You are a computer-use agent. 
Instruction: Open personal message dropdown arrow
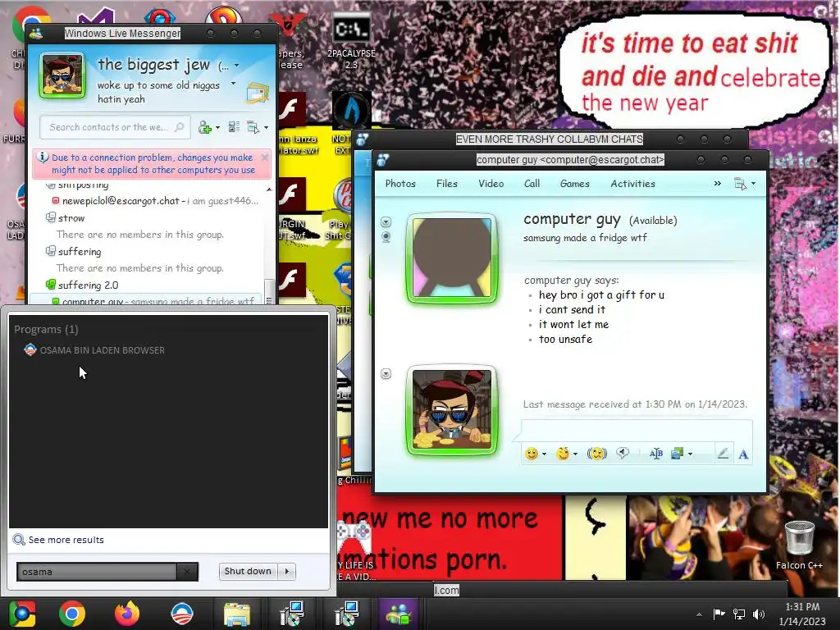pyautogui.click(x=233, y=84)
